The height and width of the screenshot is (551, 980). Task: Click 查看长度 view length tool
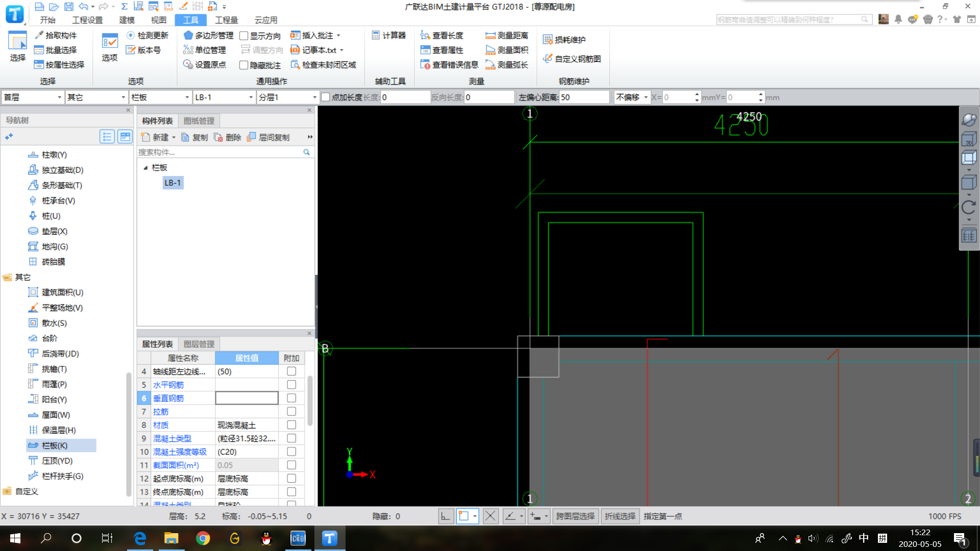(442, 35)
